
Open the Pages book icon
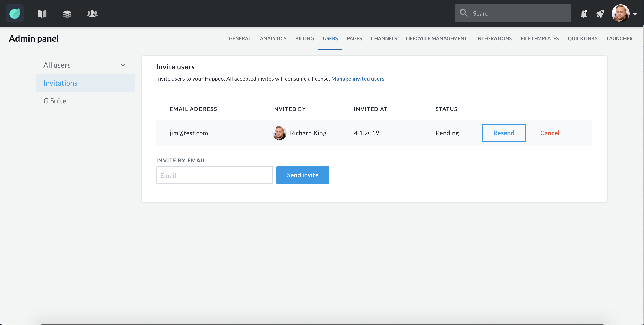(42, 14)
